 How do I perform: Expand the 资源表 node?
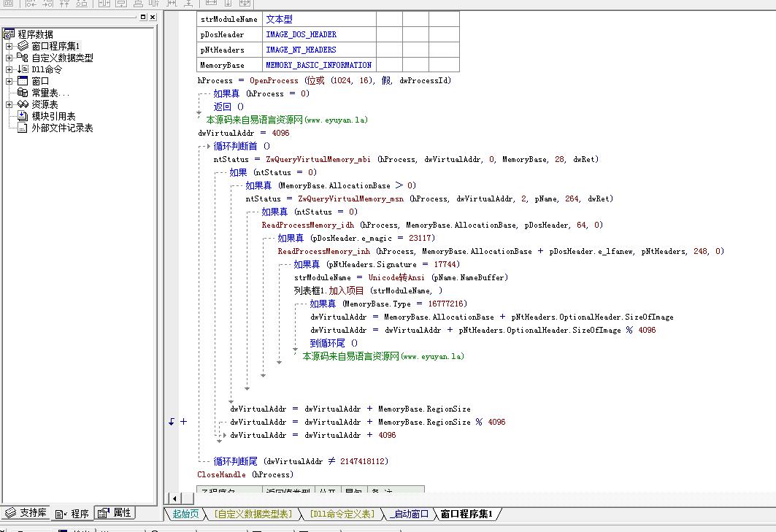9,104
